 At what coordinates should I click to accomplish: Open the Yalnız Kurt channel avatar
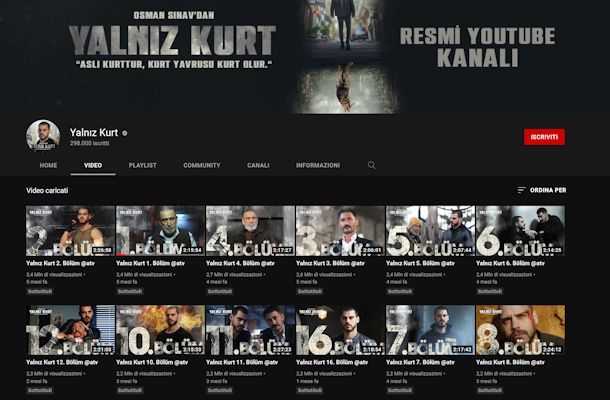43,136
